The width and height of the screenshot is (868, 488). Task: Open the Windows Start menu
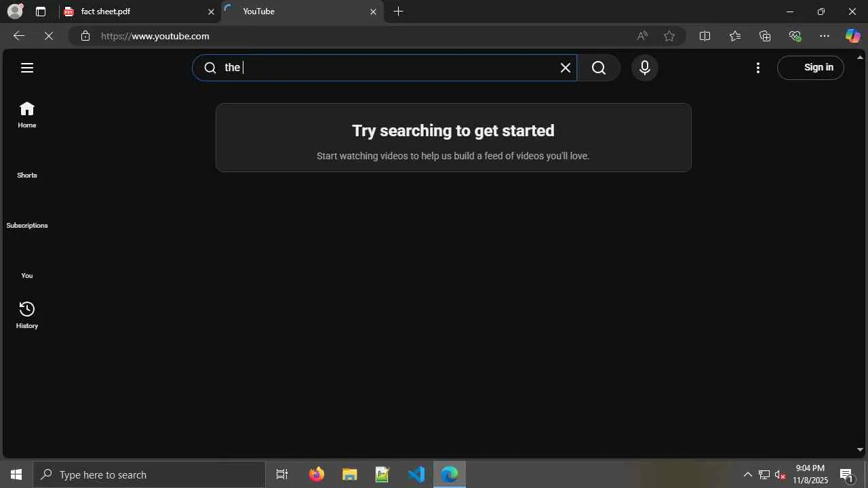click(x=16, y=474)
